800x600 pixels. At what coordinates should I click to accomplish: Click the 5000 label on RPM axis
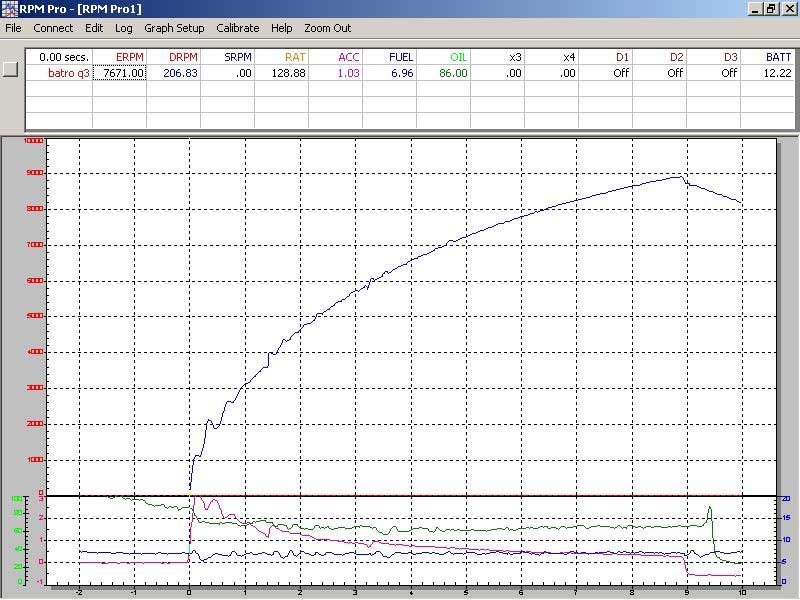(x=35, y=316)
